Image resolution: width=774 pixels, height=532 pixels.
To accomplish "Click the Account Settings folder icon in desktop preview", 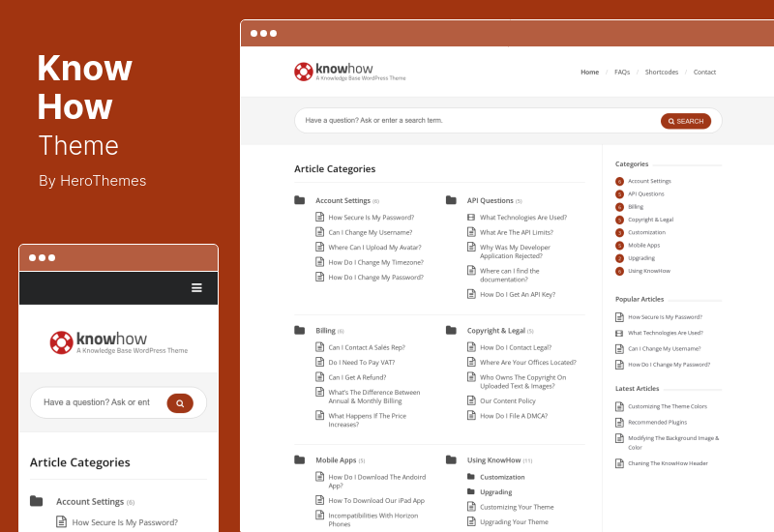I will [x=300, y=200].
